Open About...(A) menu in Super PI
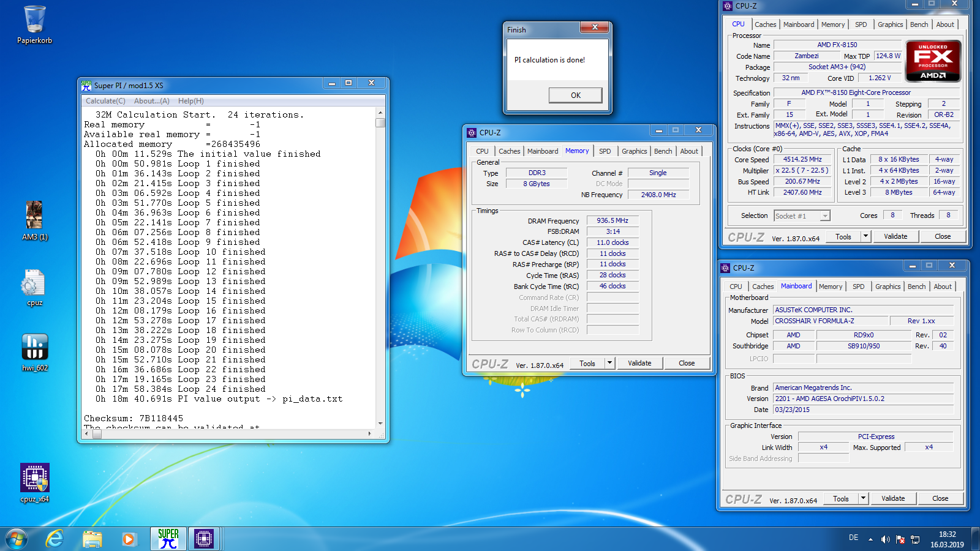 152,101
